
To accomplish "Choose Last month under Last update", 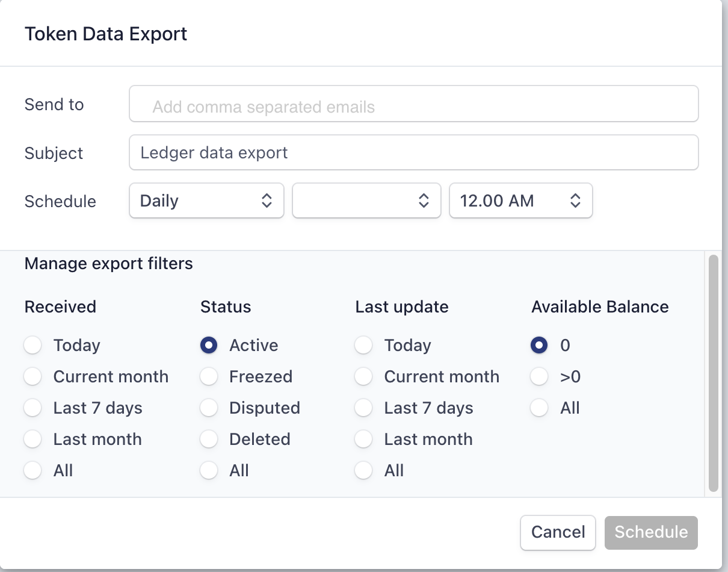I will [363, 440].
